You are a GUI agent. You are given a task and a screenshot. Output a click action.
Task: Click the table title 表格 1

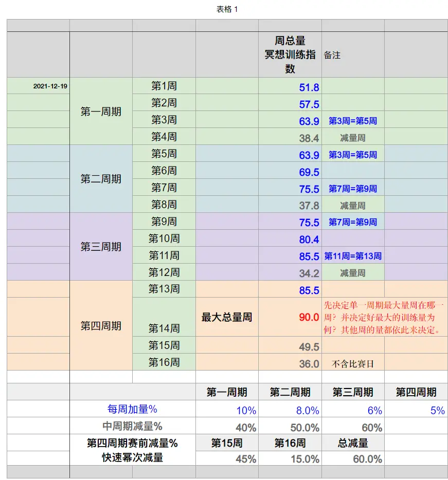227,9
